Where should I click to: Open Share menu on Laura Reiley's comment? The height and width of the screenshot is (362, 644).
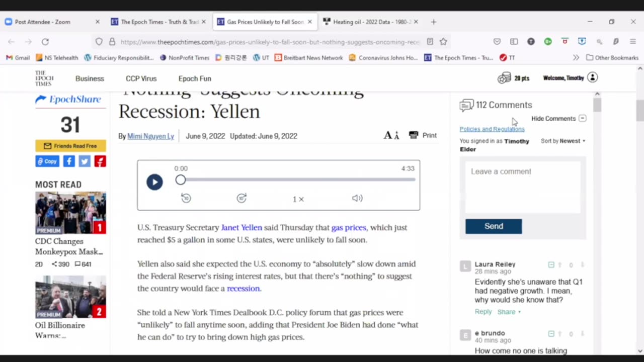509,312
